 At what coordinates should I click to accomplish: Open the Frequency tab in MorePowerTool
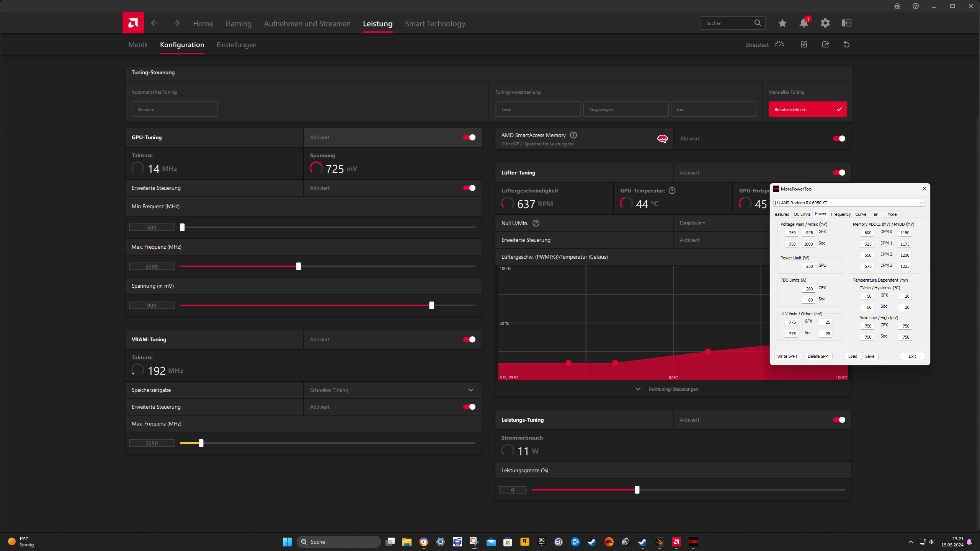(x=840, y=214)
